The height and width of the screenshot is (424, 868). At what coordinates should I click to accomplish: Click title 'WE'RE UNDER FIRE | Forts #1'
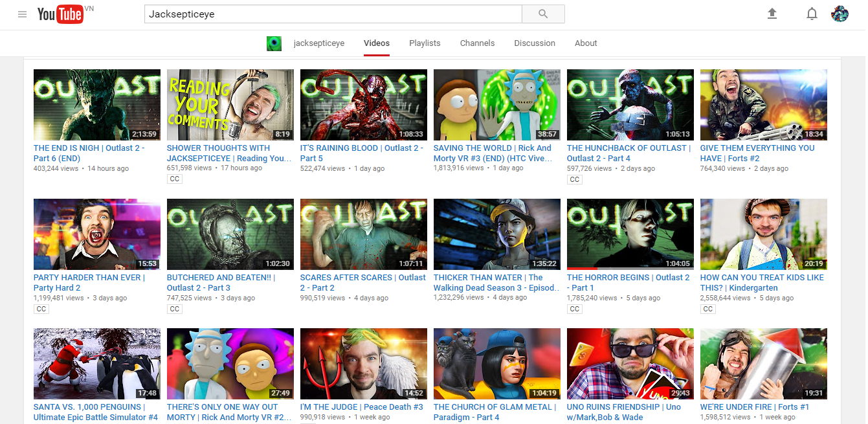(755, 407)
